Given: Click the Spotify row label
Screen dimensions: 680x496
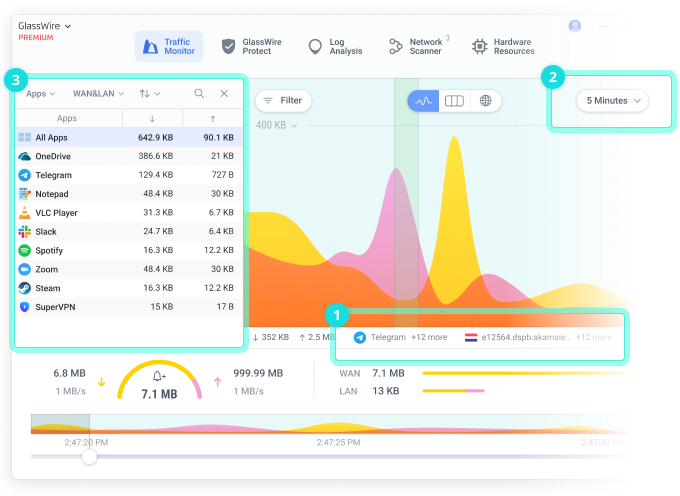Looking at the screenshot, I should point(49,251).
